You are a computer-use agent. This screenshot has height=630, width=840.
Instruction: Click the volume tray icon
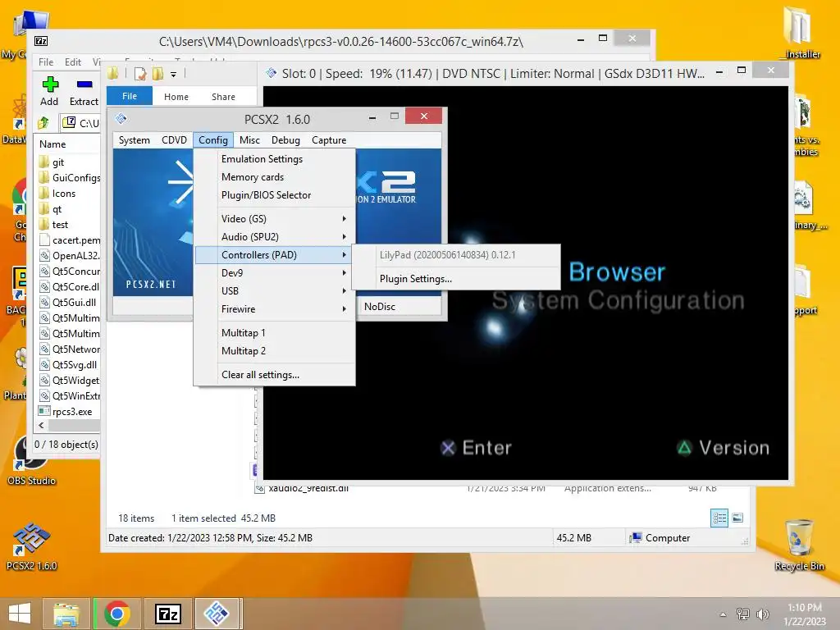click(762, 614)
